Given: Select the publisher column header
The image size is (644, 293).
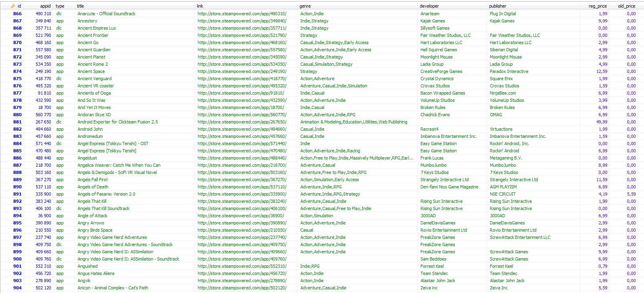Looking at the screenshot, I should point(497,6).
